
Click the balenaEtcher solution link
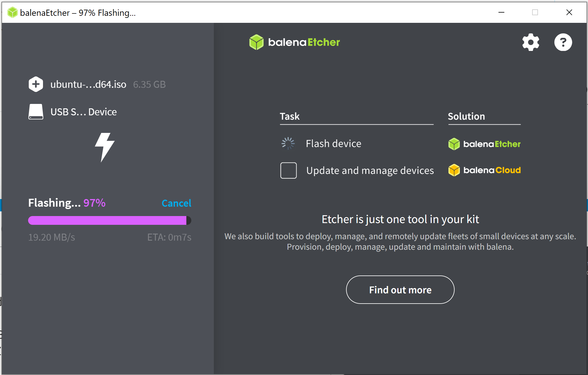tap(491, 144)
